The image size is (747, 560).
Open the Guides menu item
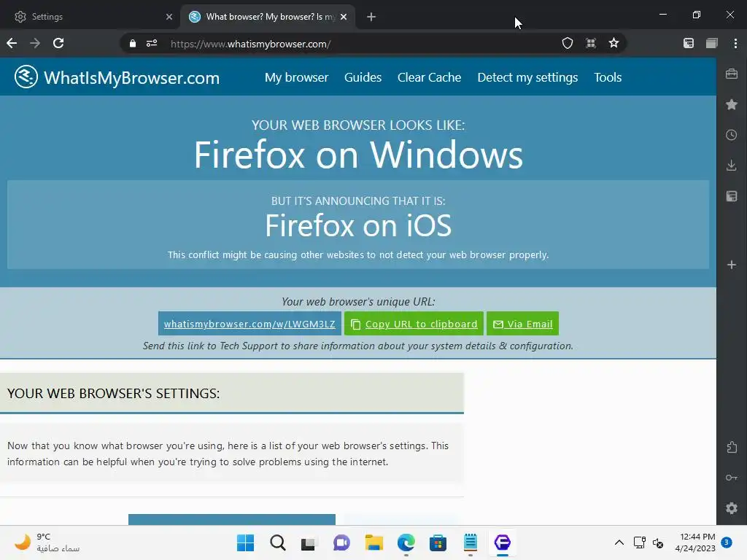coord(363,77)
